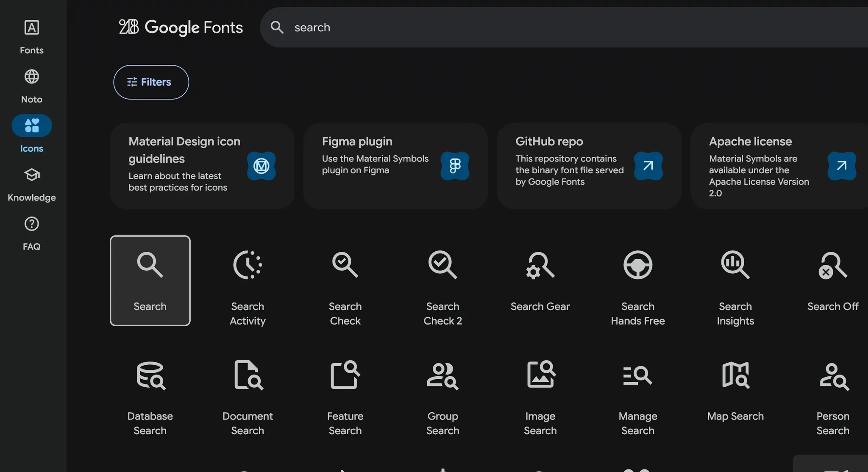Open the GitHub repo card
Image resolution: width=868 pixels, height=472 pixels.
click(x=589, y=166)
